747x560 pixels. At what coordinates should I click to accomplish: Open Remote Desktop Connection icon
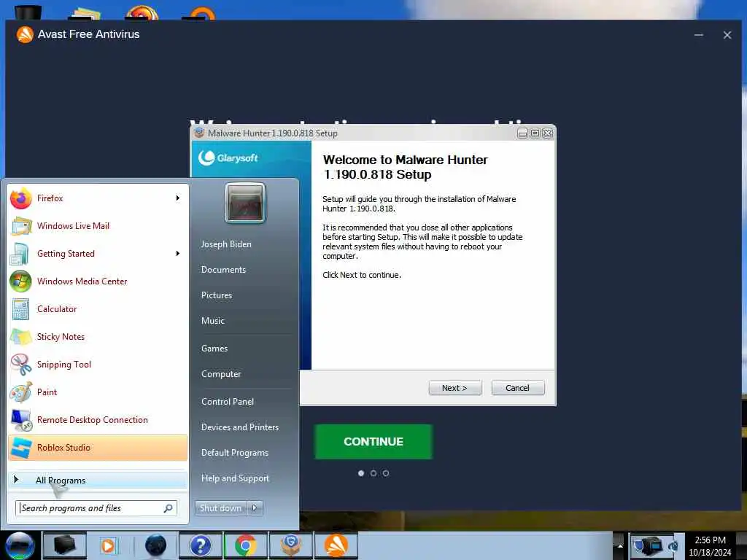click(x=21, y=420)
